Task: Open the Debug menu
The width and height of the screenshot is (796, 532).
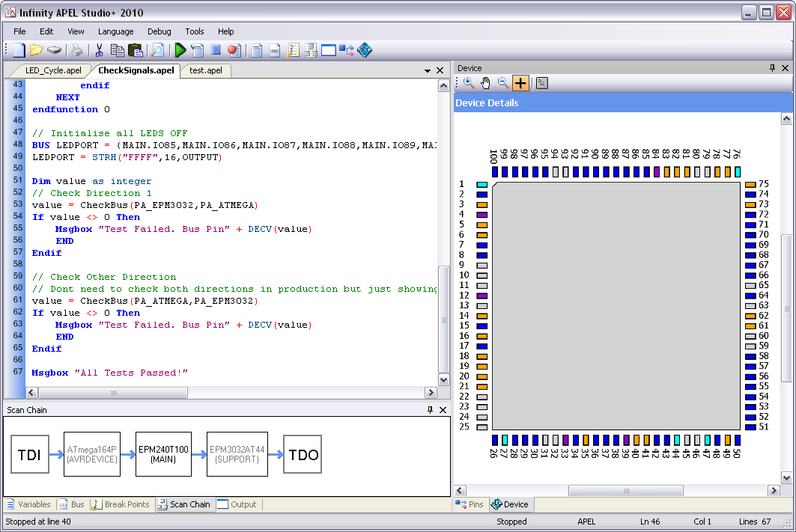Action: coord(159,31)
